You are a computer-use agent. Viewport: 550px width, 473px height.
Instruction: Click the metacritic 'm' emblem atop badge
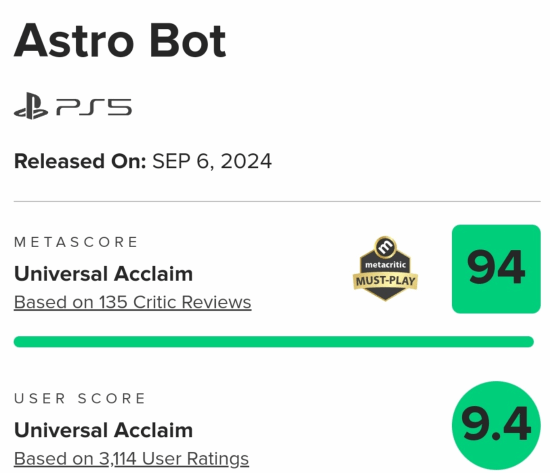[x=385, y=247]
